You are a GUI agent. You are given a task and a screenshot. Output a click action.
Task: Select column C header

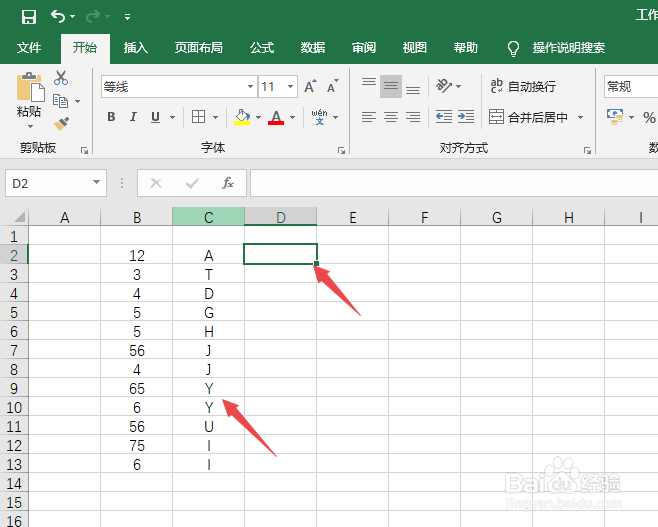pyautogui.click(x=209, y=217)
